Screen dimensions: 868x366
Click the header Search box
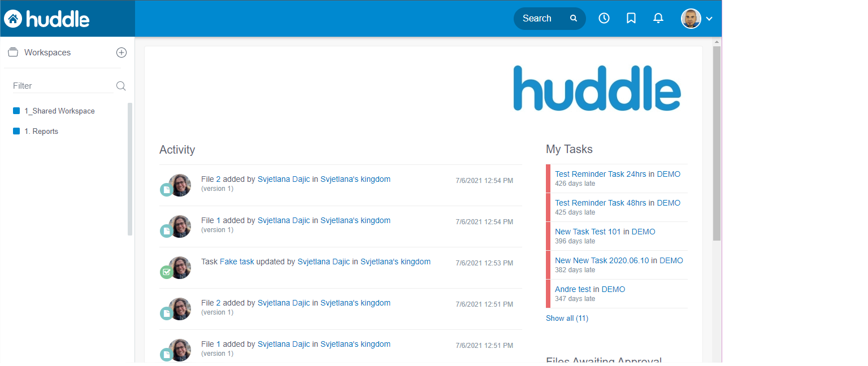point(549,19)
